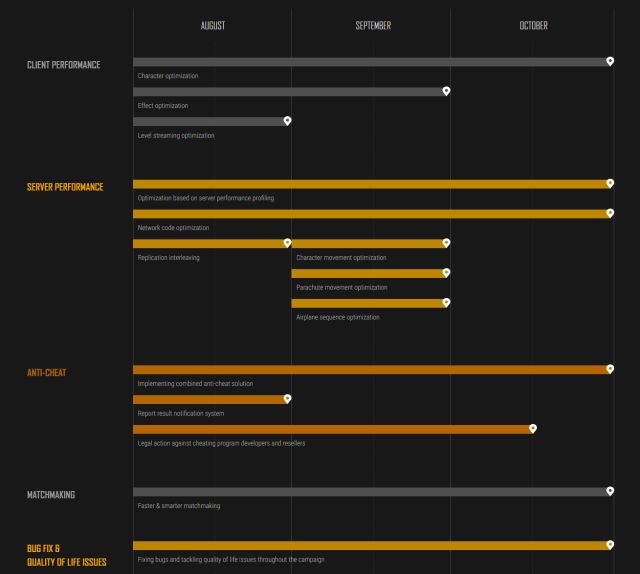Click the 'Effect optimization' label

pyautogui.click(x=163, y=106)
